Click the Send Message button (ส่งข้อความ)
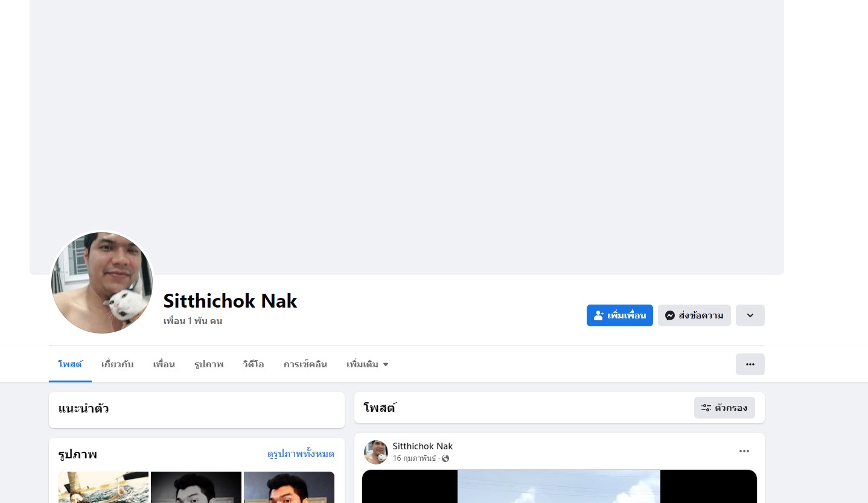This screenshot has width=868, height=503. click(x=694, y=315)
